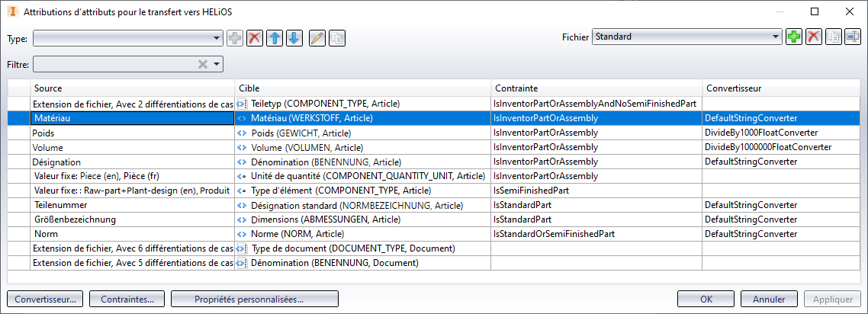Click the red X delete icon beside Type
Image resolution: width=868 pixels, height=314 pixels.
tap(255, 38)
